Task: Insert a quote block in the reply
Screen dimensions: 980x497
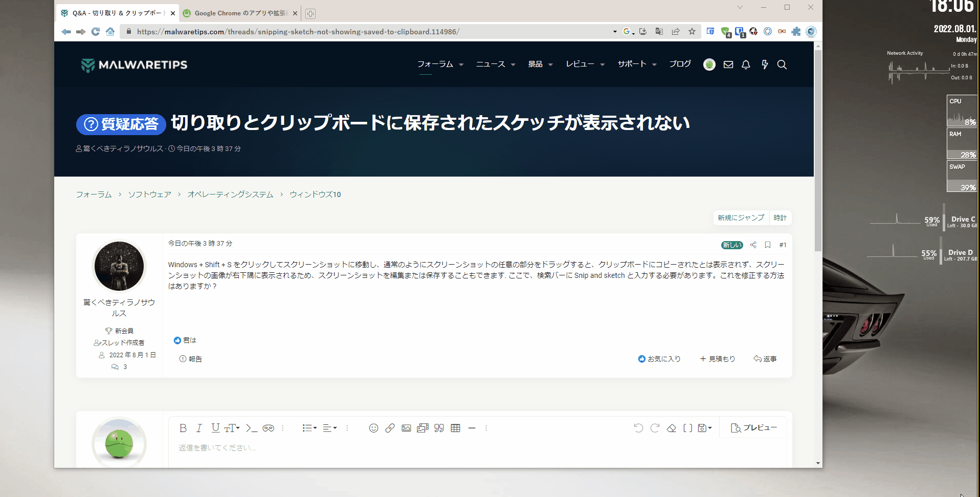Action: (439, 428)
